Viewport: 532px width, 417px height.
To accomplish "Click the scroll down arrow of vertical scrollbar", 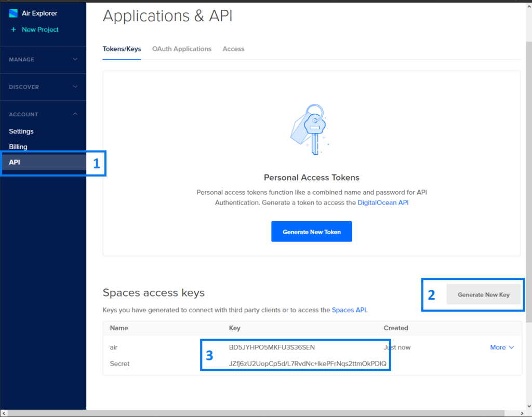I will [x=528, y=406].
